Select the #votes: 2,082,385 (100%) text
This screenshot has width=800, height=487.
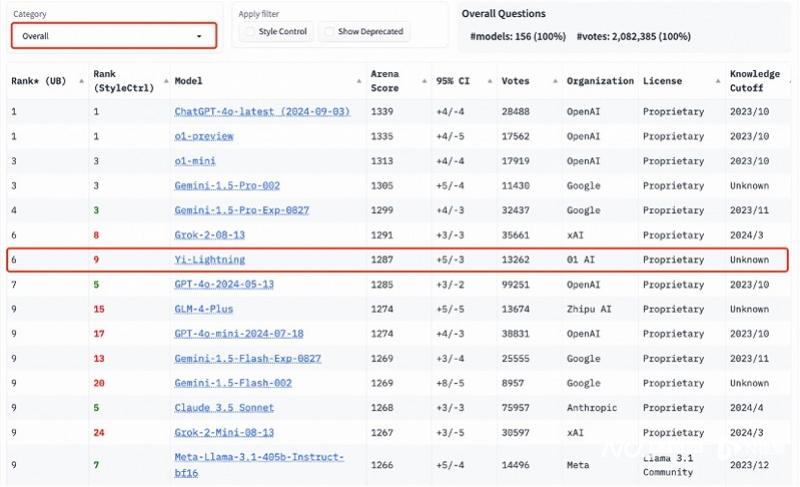[634, 37]
